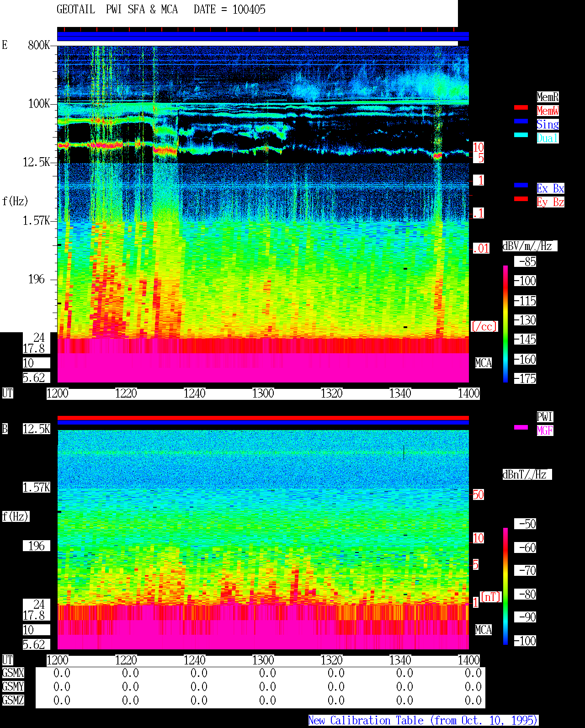585x728 pixels.
Task: Click the GSMX row label
Action: click(13, 673)
